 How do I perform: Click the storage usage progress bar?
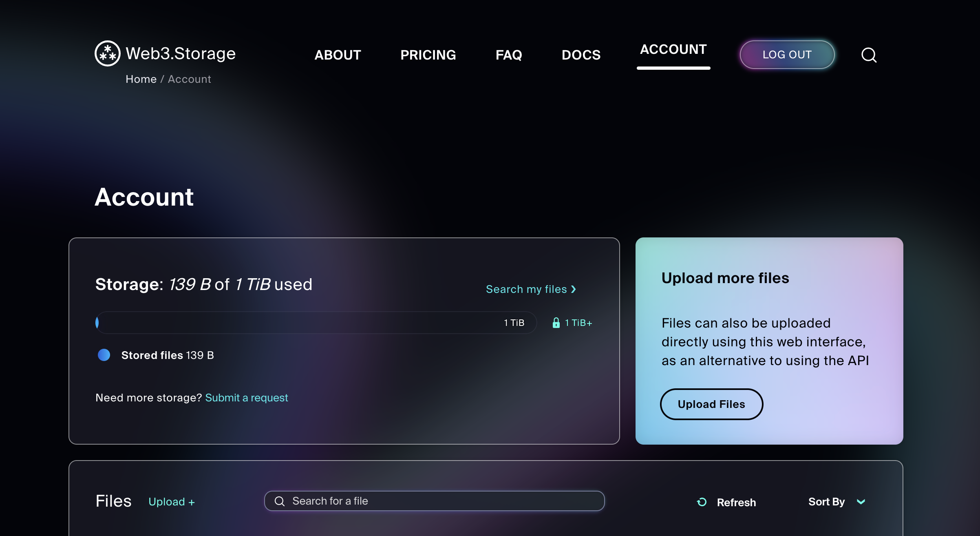[316, 323]
